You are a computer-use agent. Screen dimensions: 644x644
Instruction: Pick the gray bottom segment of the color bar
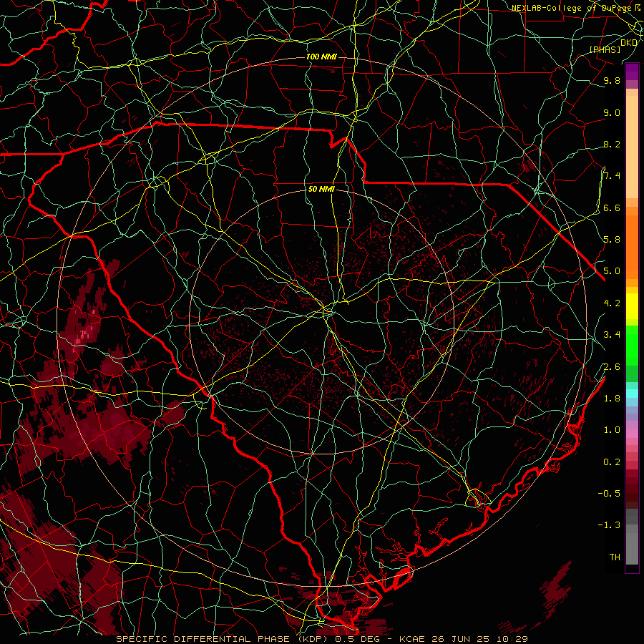coord(632,548)
